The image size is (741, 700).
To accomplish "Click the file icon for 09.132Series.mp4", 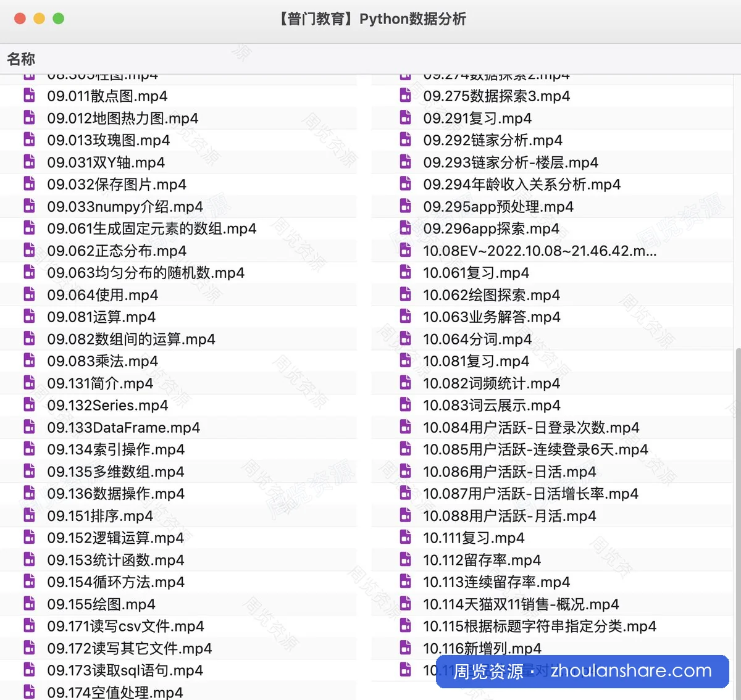I will click(x=29, y=405).
